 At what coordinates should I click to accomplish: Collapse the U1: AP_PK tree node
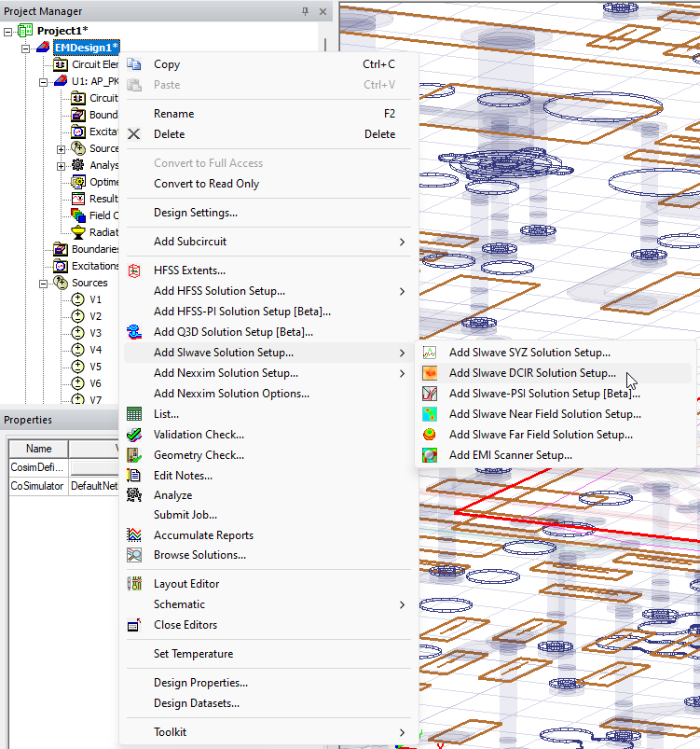click(44, 82)
